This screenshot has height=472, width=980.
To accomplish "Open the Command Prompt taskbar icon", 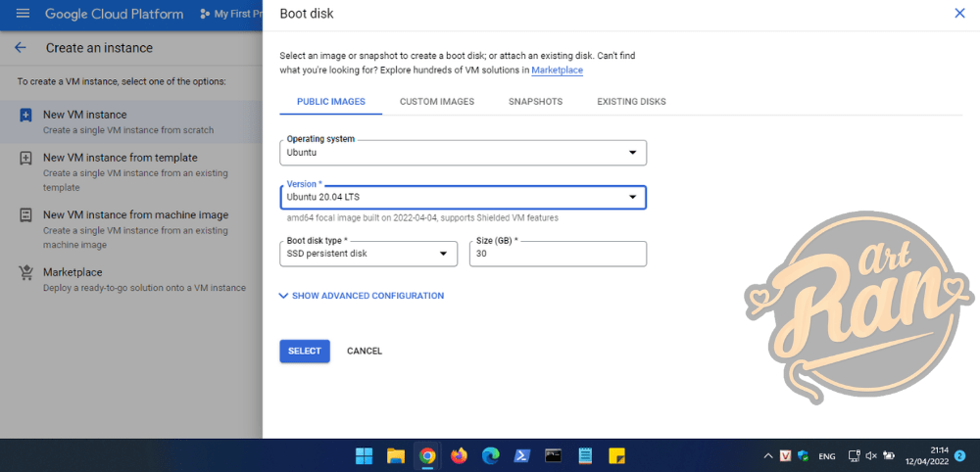I will point(554,455).
